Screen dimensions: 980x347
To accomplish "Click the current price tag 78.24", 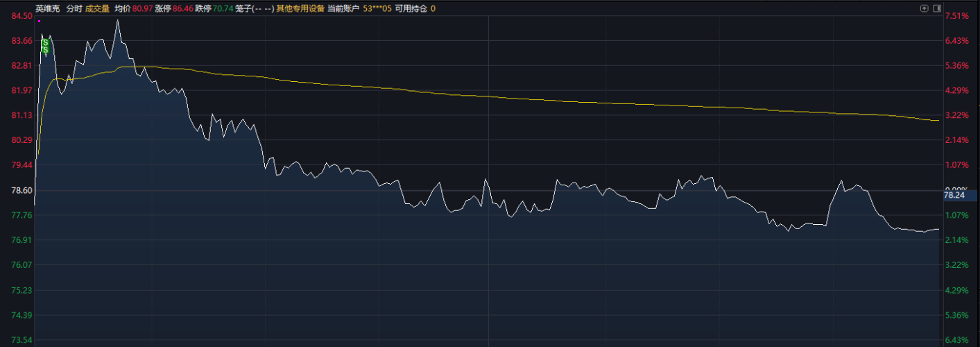I will click(x=954, y=196).
